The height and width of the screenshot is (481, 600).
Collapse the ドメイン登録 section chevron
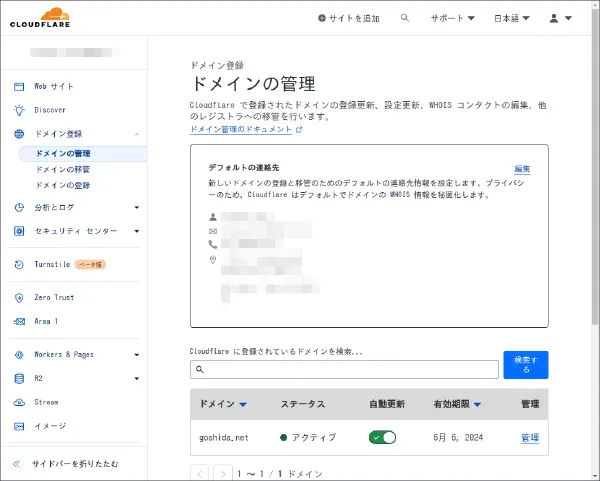[x=137, y=134]
